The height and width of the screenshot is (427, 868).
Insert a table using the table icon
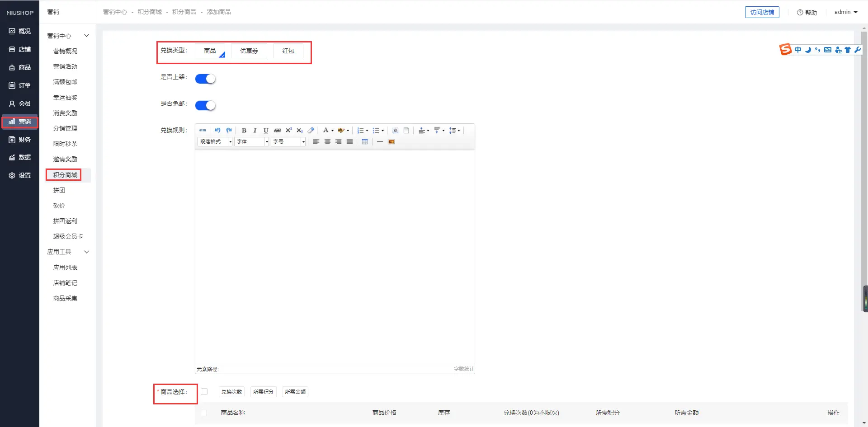point(365,142)
